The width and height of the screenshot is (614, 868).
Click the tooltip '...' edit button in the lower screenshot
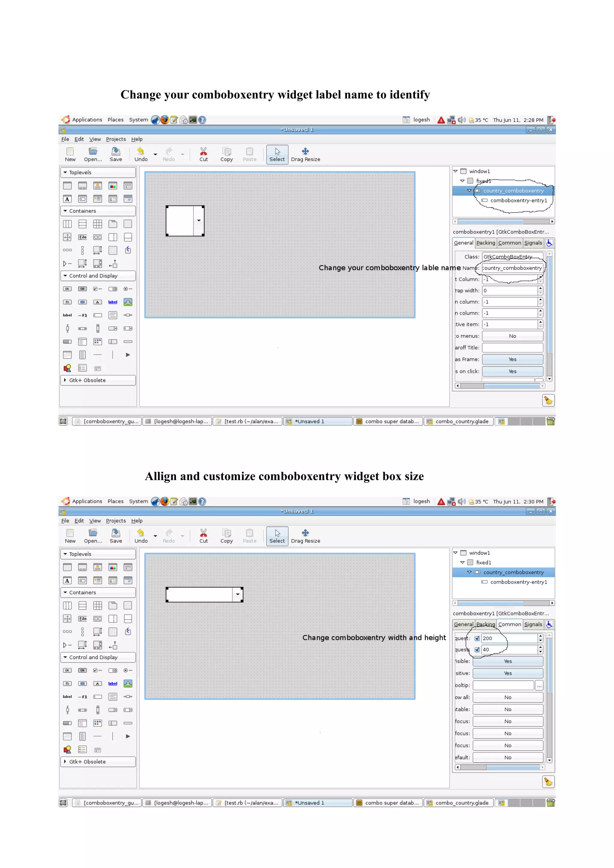(x=539, y=685)
